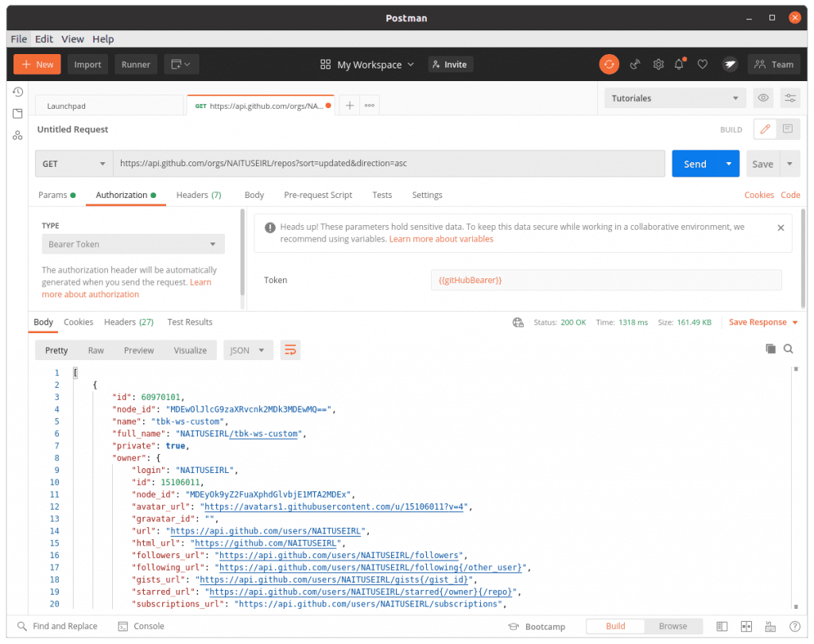
Task: Open the comments icon beside BUILD
Action: (788, 130)
